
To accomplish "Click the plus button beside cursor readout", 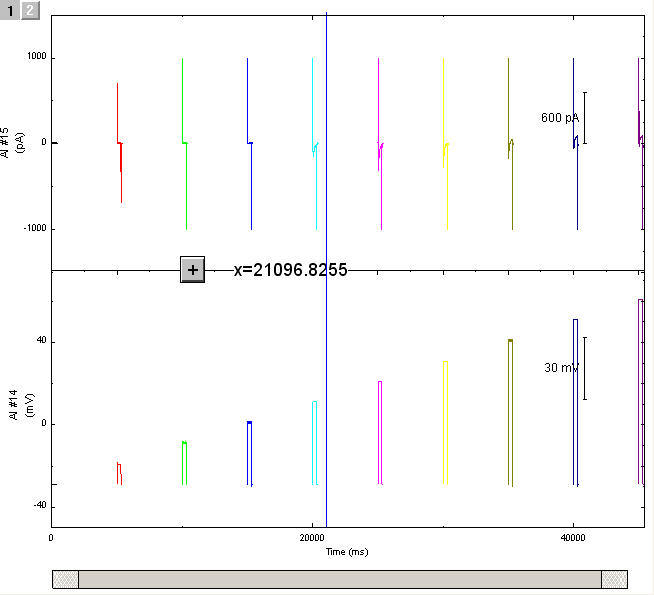I will click(192, 269).
